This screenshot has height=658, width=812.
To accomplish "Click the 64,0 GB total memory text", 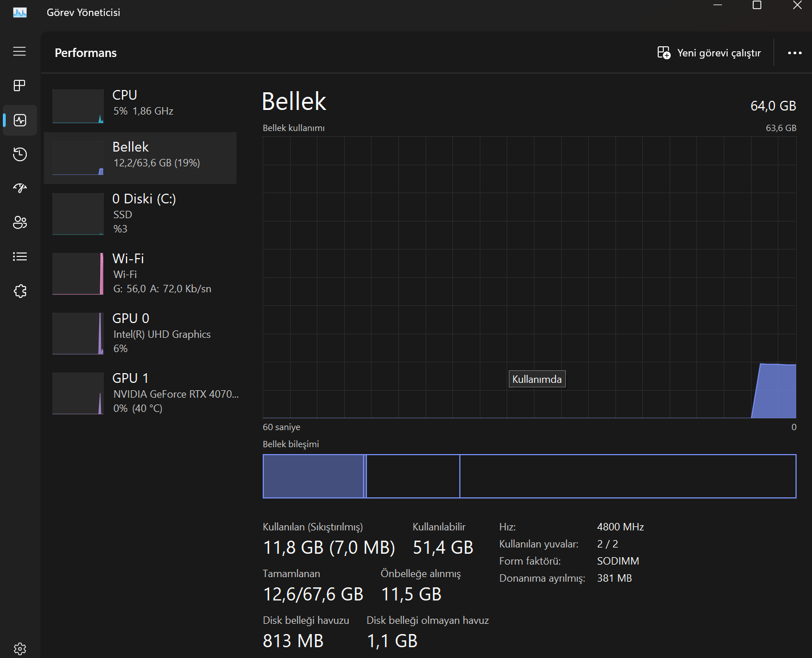I will pos(773,106).
